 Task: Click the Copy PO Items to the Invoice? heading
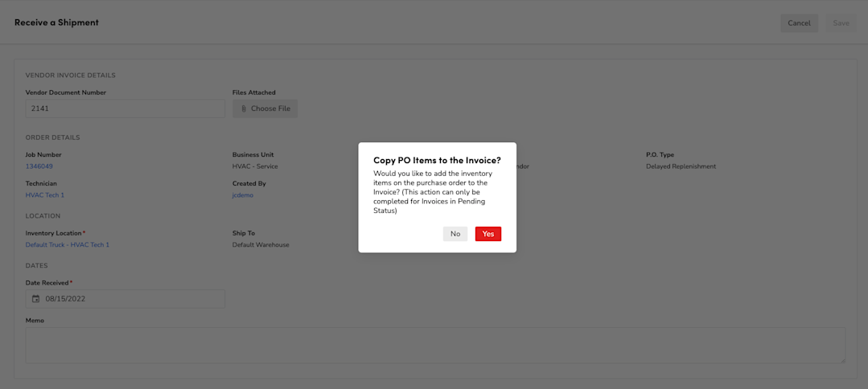(438, 161)
